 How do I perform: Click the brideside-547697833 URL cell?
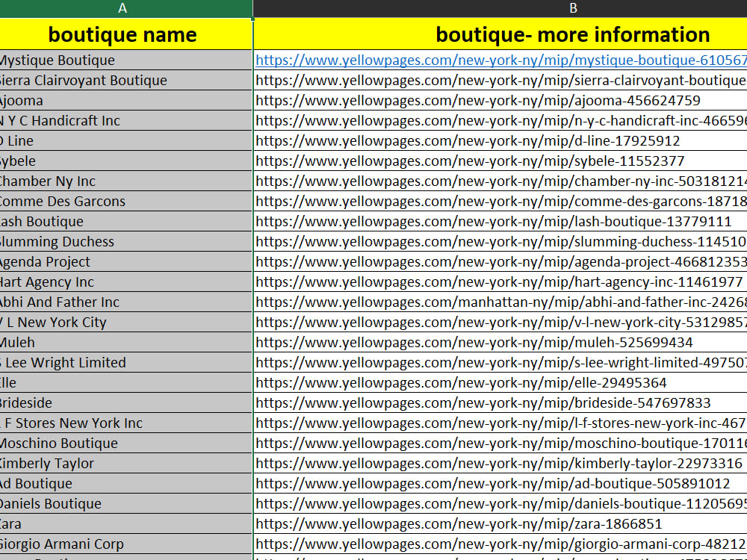click(500, 403)
